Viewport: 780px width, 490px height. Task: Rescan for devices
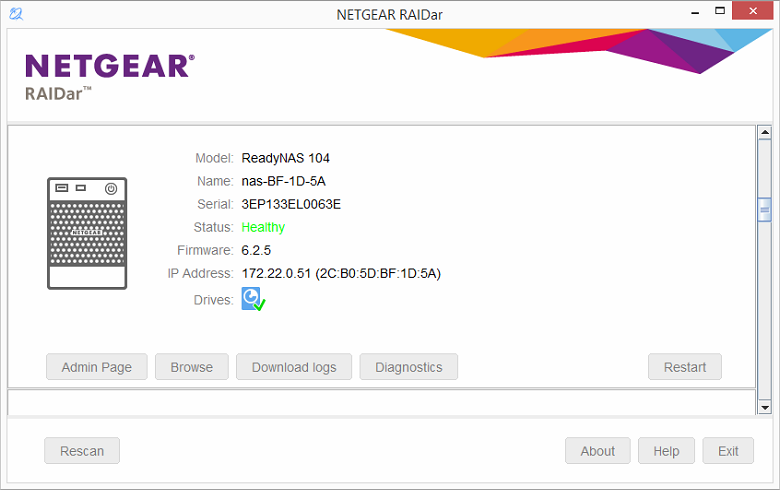point(82,451)
